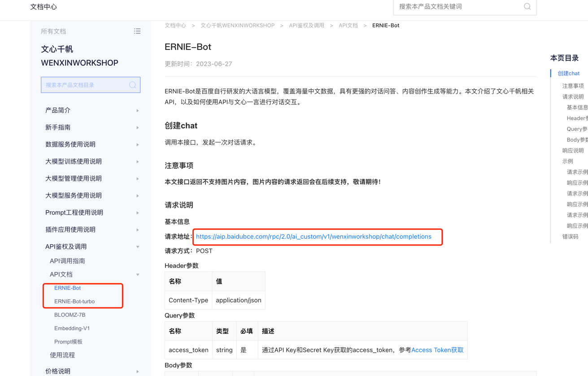Image resolution: width=588 pixels, height=376 pixels.
Task: Go to 文心千帆WENXINWORKSHOP breadcrumb
Action: click(237, 26)
